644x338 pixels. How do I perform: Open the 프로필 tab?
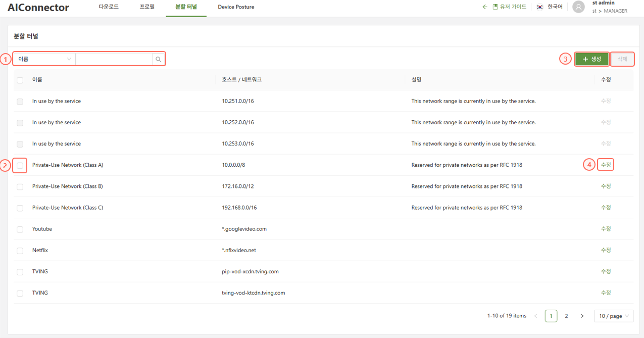[x=147, y=7]
